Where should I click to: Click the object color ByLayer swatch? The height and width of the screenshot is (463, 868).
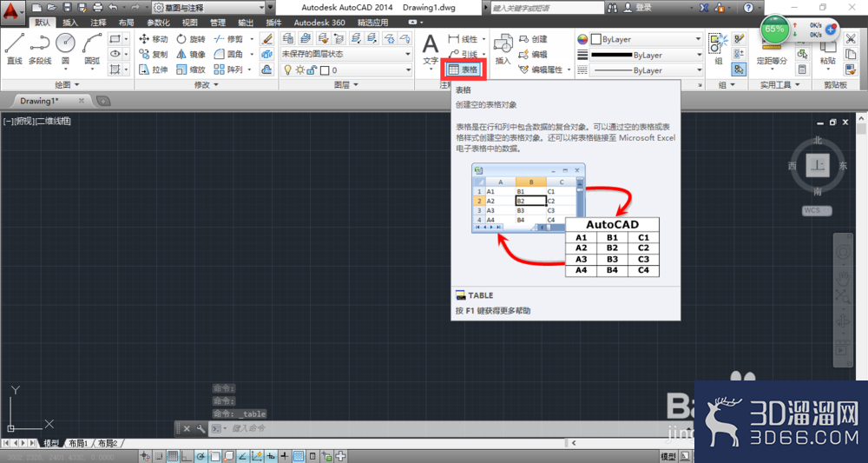coord(596,39)
